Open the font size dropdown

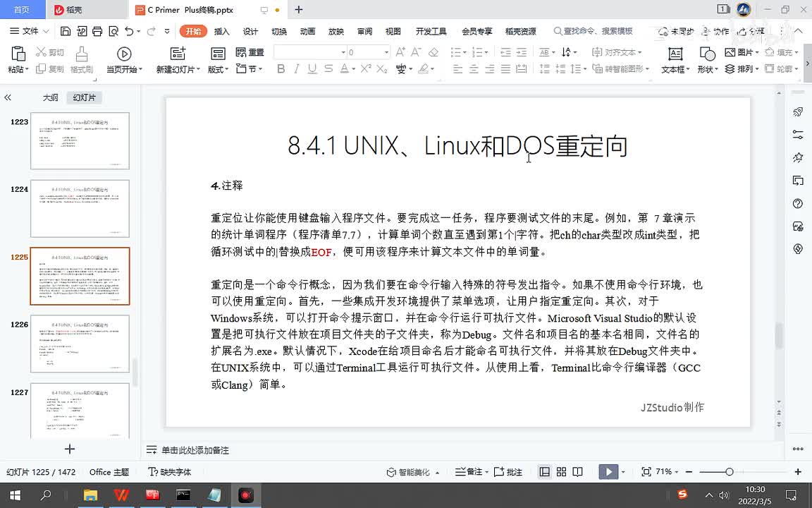point(386,52)
